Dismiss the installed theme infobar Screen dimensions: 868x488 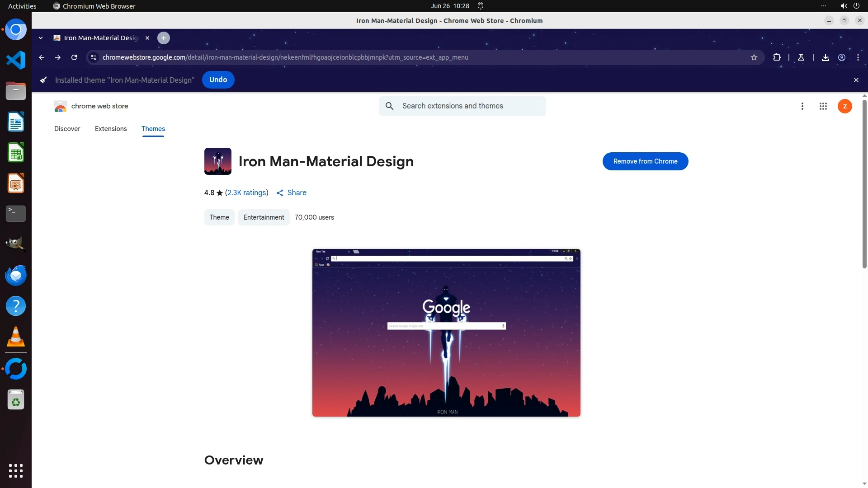(x=856, y=80)
